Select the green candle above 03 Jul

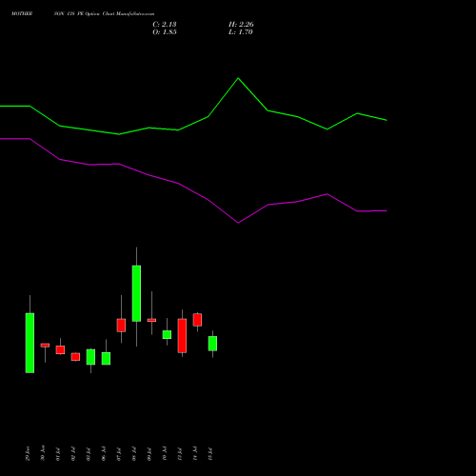pos(90,357)
